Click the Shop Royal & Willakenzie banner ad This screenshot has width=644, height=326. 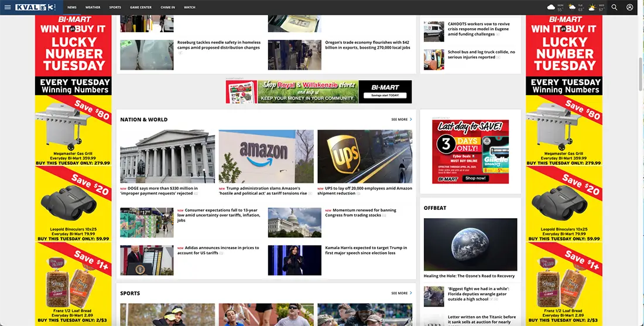point(318,91)
